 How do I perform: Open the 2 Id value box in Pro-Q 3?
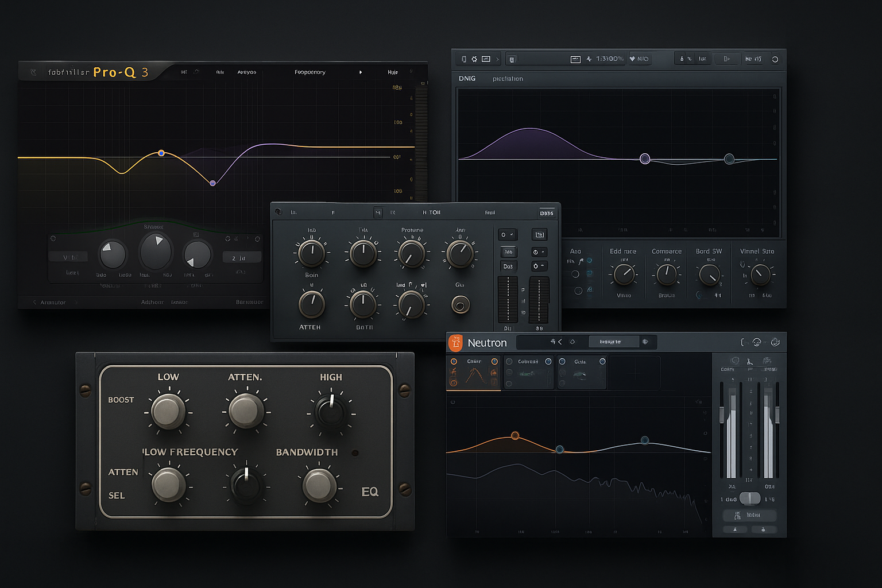click(x=242, y=258)
